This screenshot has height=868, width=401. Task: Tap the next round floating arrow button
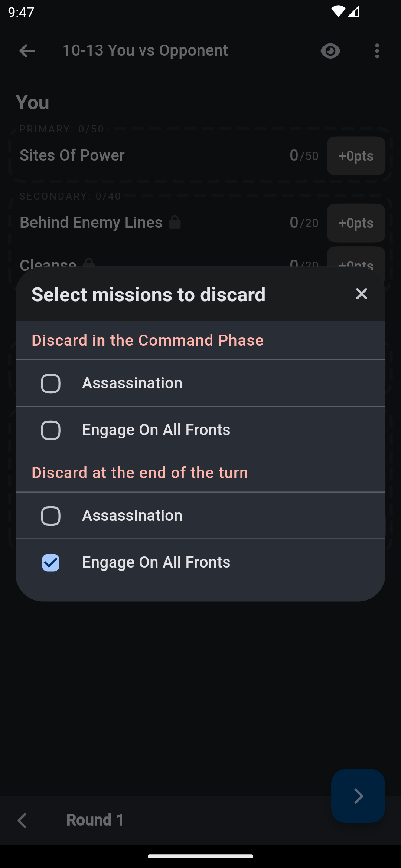(x=358, y=796)
